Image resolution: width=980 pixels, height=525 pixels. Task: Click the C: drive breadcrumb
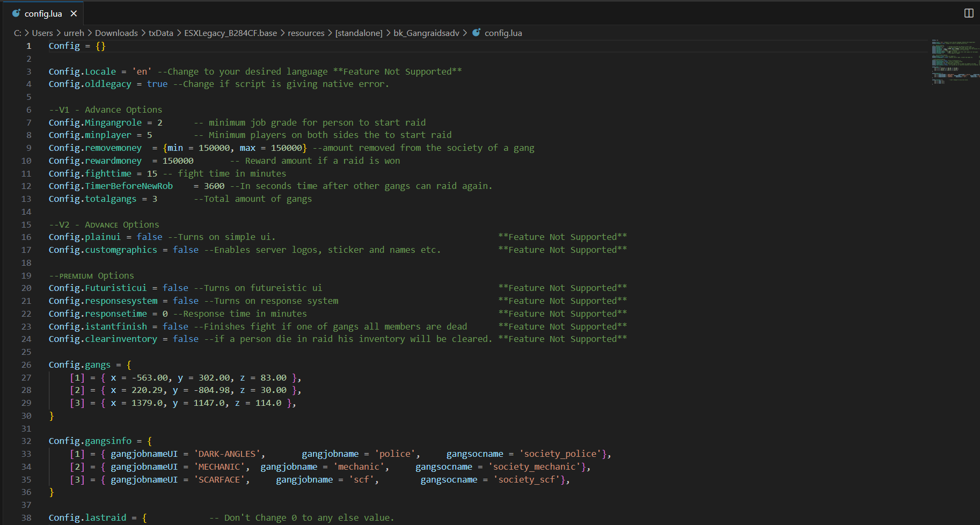pyautogui.click(x=18, y=33)
